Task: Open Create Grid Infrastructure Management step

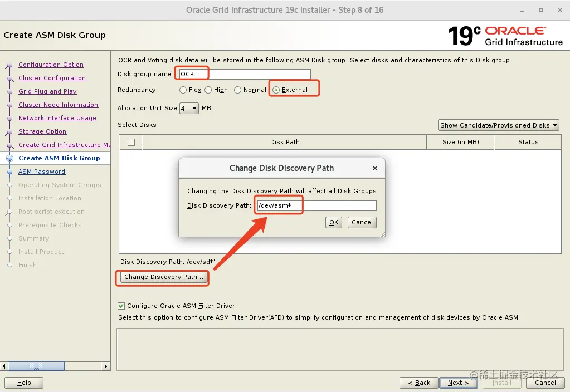Action: coord(64,145)
